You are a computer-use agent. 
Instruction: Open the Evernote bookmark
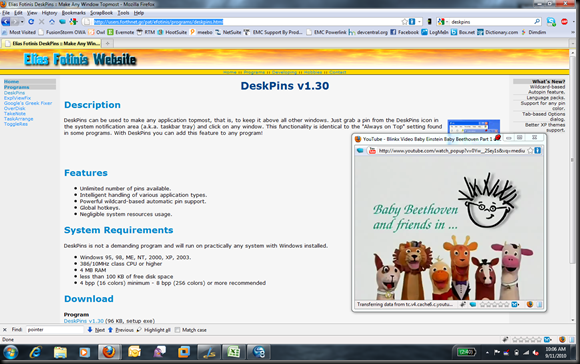[x=121, y=32]
